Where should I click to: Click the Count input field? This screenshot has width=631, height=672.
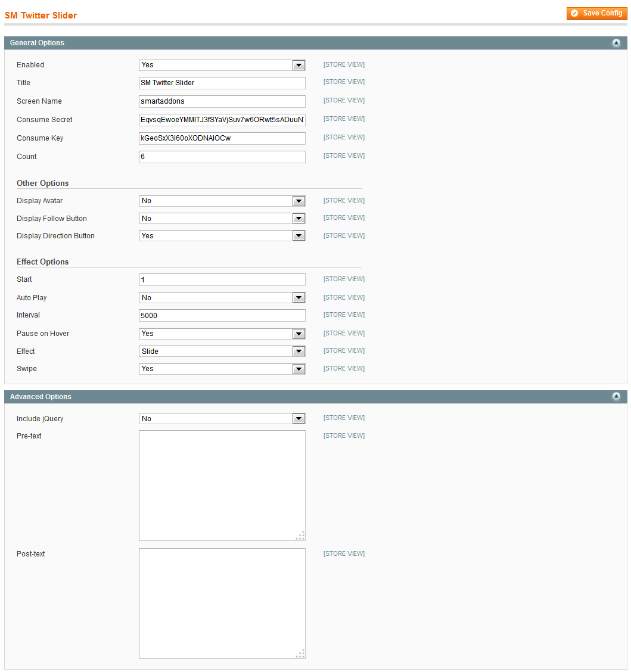pos(222,157)
